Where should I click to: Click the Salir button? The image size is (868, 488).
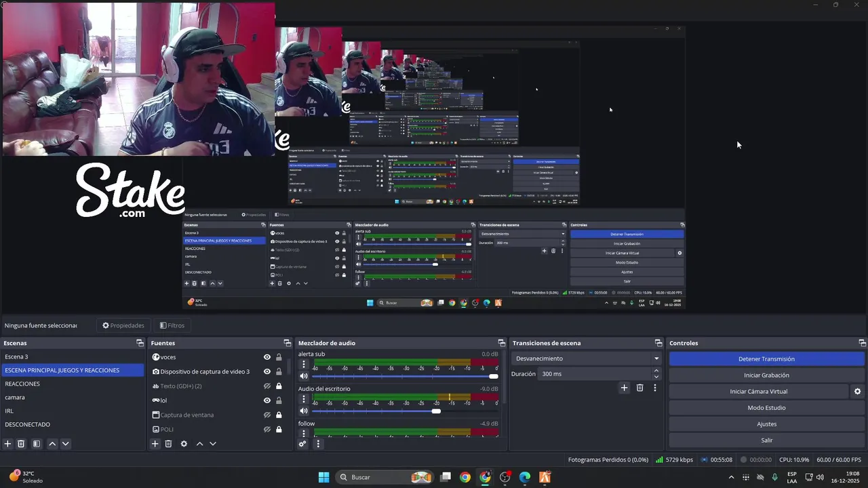(x=766, y=440)
